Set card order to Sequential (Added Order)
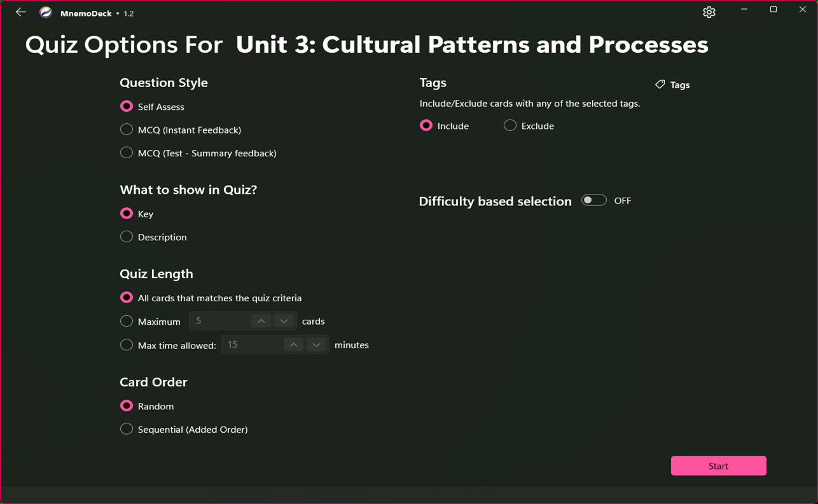The height and width of the screenshot is (504, 818). pyautogui.click(x=126, y=429)
